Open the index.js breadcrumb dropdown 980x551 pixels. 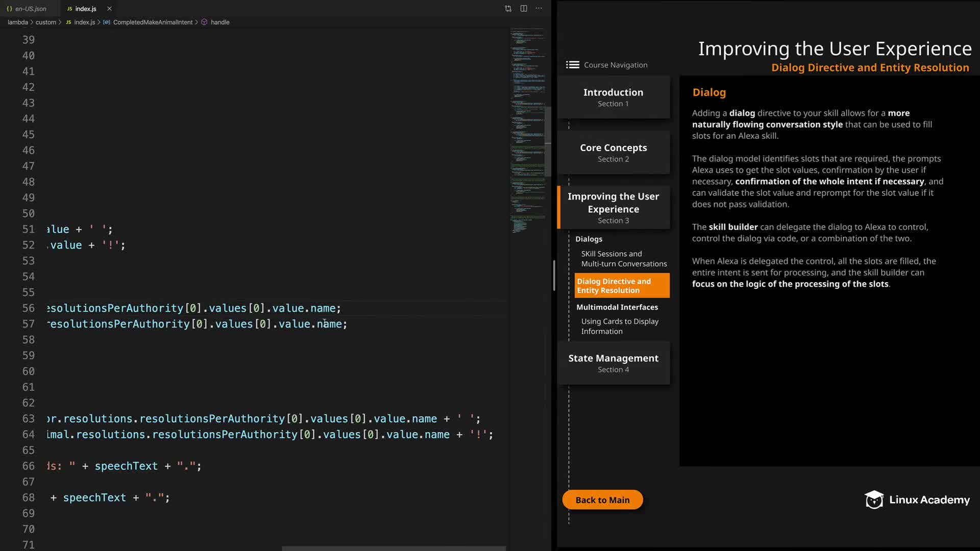point(84,22)
